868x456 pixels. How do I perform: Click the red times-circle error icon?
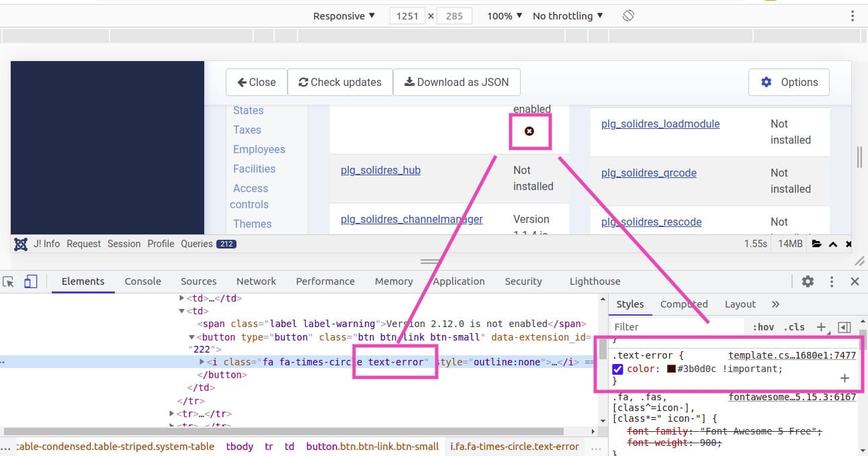point(529,131)
